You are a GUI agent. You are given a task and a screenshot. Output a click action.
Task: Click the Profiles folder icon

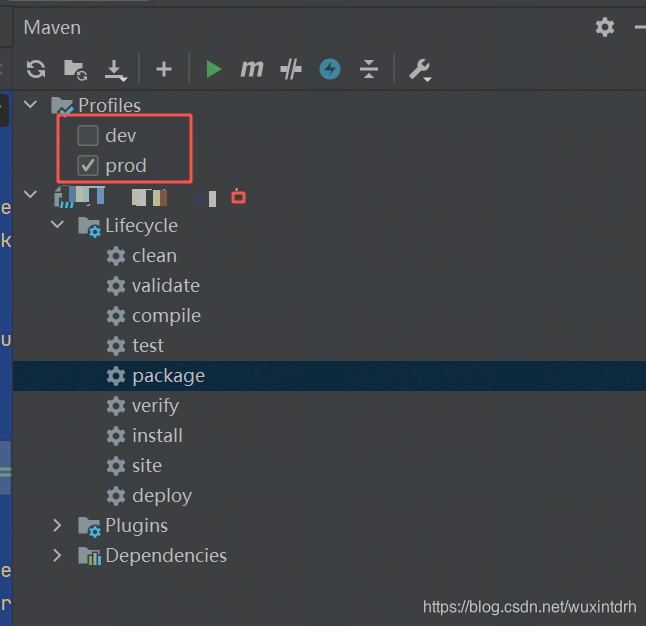coord(62,106)
